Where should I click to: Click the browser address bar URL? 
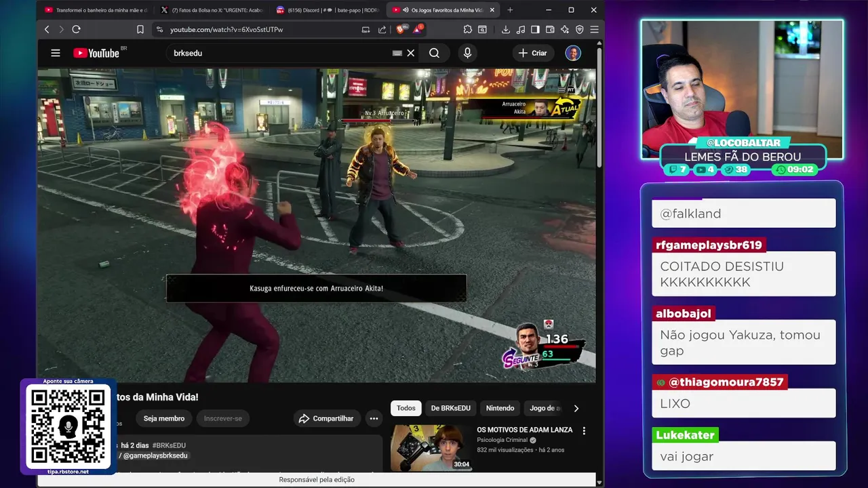pyautogui.click(x=226, y=30)
